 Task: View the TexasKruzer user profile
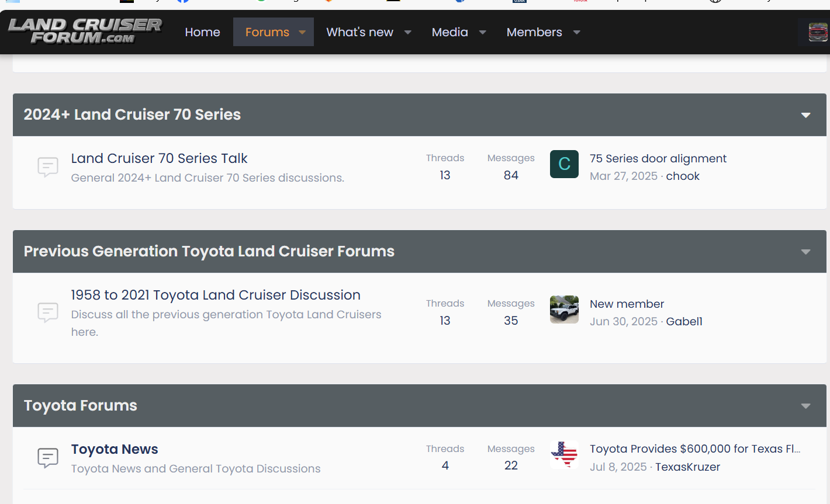pos(687,467)
